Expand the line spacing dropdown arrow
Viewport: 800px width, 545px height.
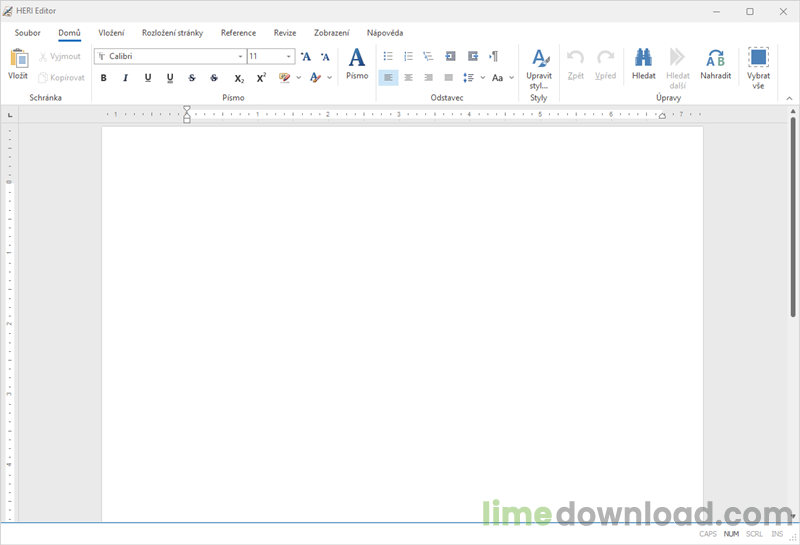[483, 78]
